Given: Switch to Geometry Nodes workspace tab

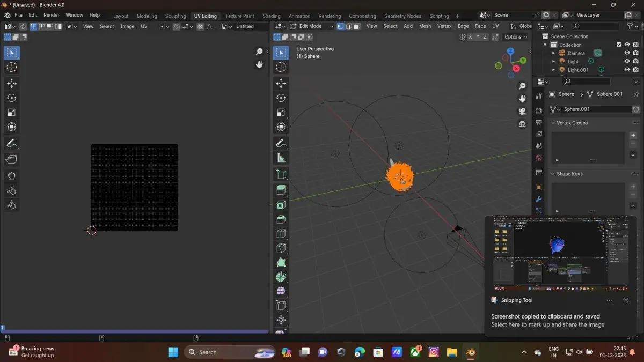Looking at the screenshot, I should 402,16.
